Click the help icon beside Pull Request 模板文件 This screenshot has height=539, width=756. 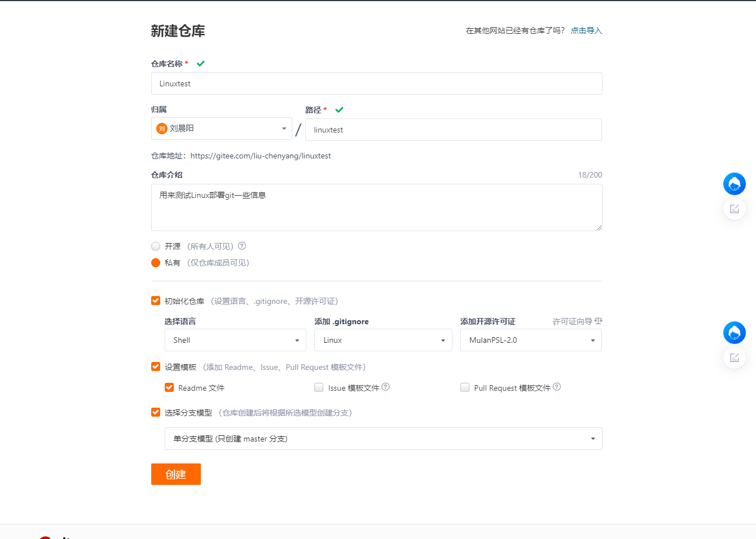point(557,387)
